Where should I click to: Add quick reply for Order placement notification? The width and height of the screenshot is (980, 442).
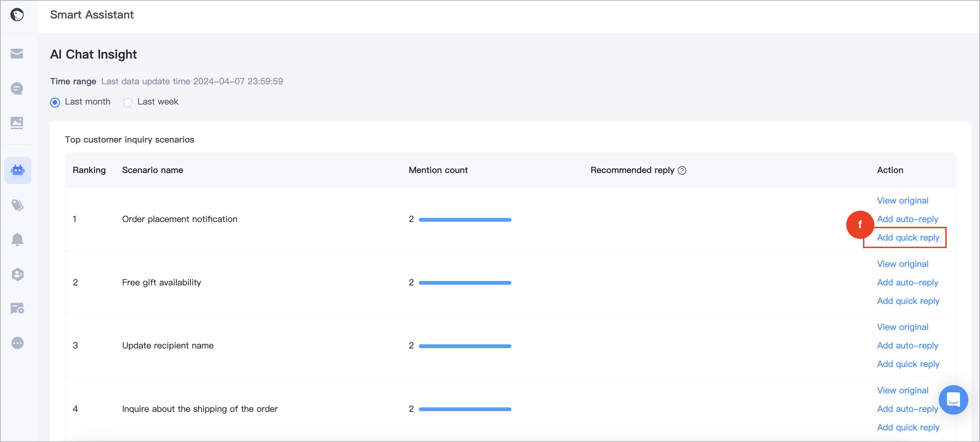(x=908, y=237)
